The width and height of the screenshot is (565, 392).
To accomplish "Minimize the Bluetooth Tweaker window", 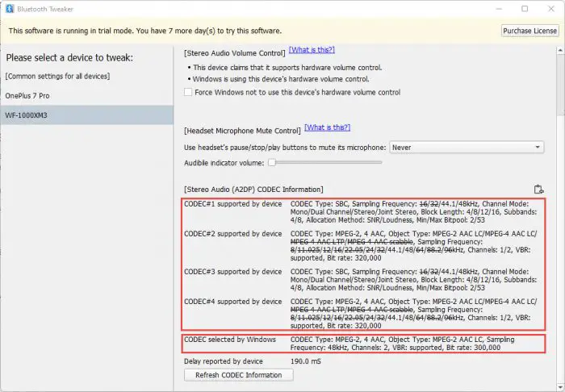I will point(499,9).
